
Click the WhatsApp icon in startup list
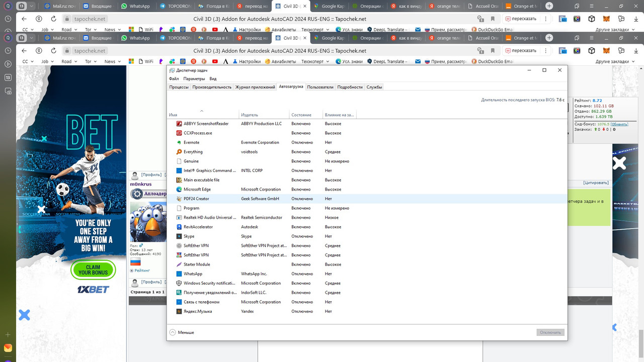coord(179,274)
